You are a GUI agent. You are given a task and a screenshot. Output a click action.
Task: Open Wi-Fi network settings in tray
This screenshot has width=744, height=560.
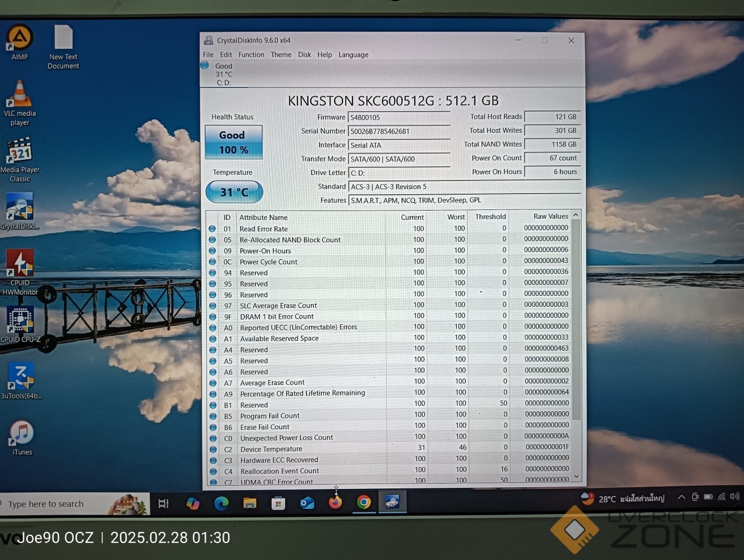pyautogui.click(x=722, y=497)
